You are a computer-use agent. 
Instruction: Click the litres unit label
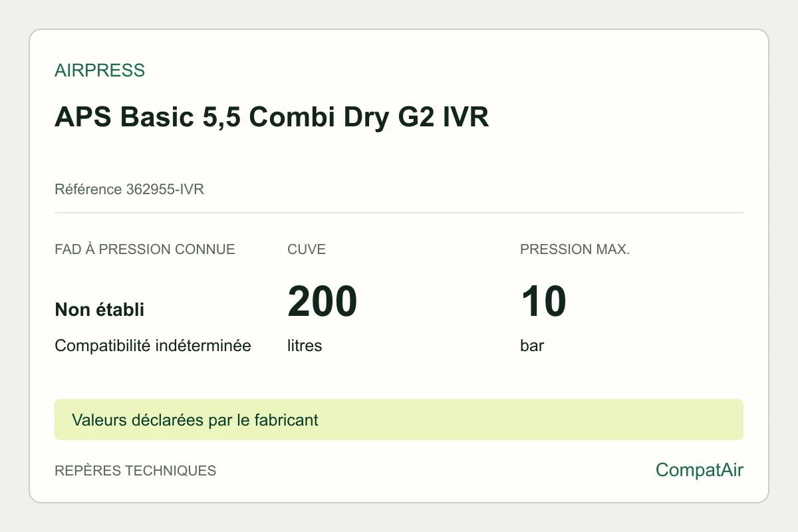(x=305, y=346)
